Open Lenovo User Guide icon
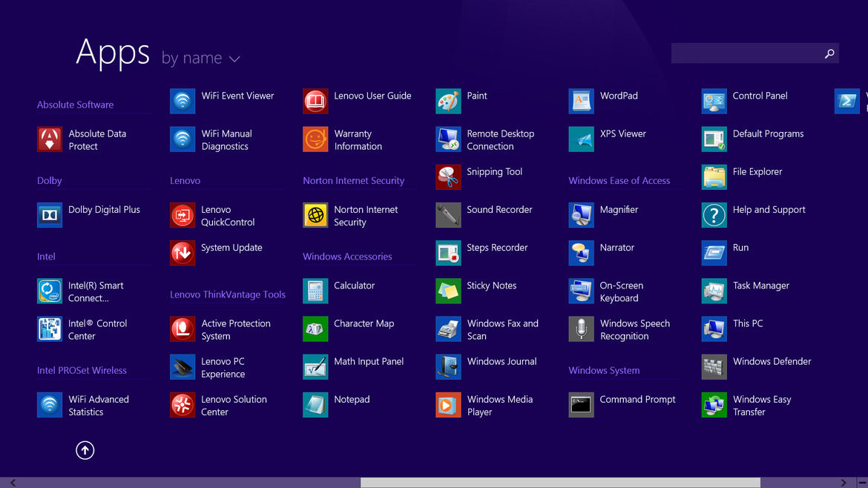The image size is (868, 488). click(315, 102)
